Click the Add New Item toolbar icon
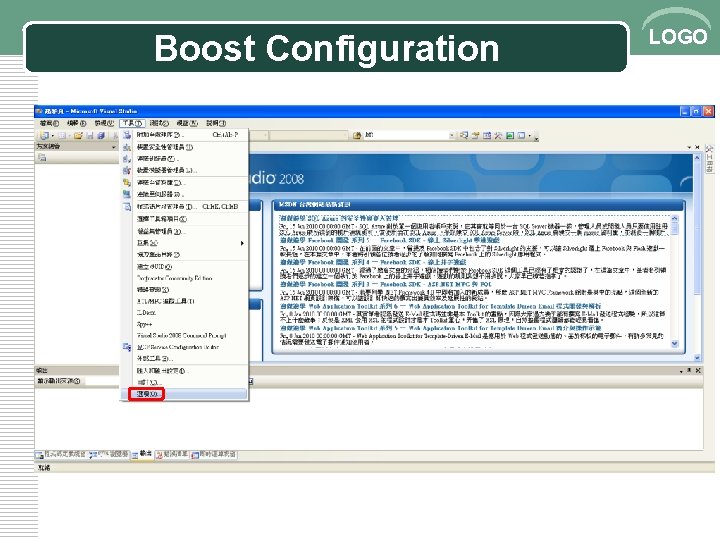This screenshot has height=540, width=720. (x=62, y=135)
